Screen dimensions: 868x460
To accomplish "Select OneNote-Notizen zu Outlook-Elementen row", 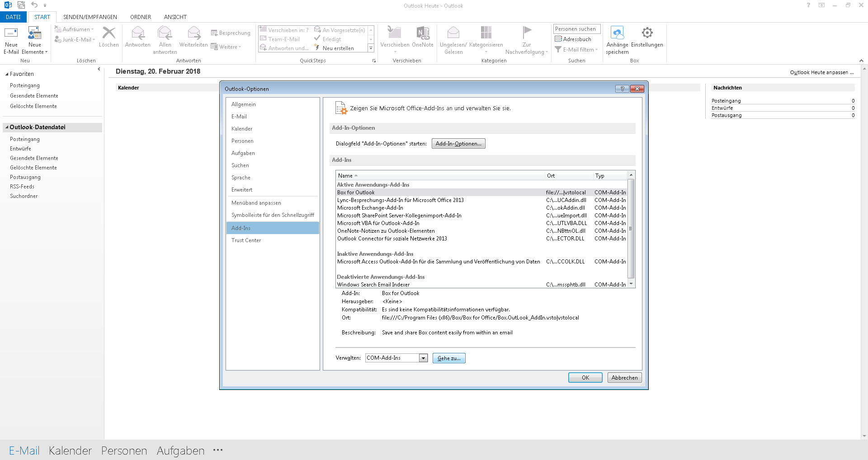I will point(481,231).
